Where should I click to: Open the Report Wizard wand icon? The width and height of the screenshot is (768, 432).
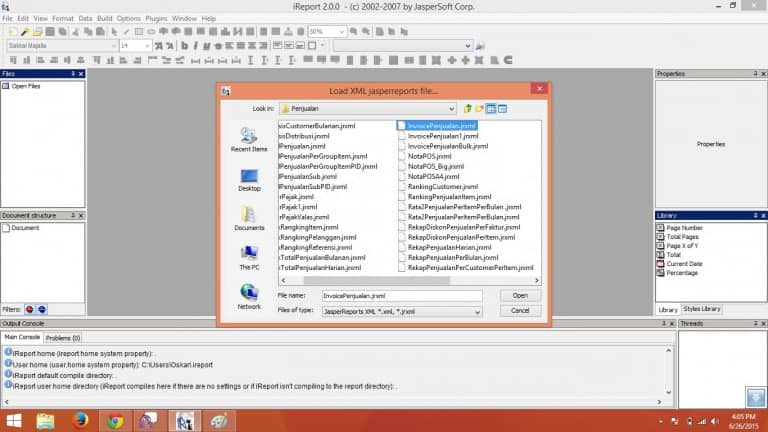[x=25, y=31]
